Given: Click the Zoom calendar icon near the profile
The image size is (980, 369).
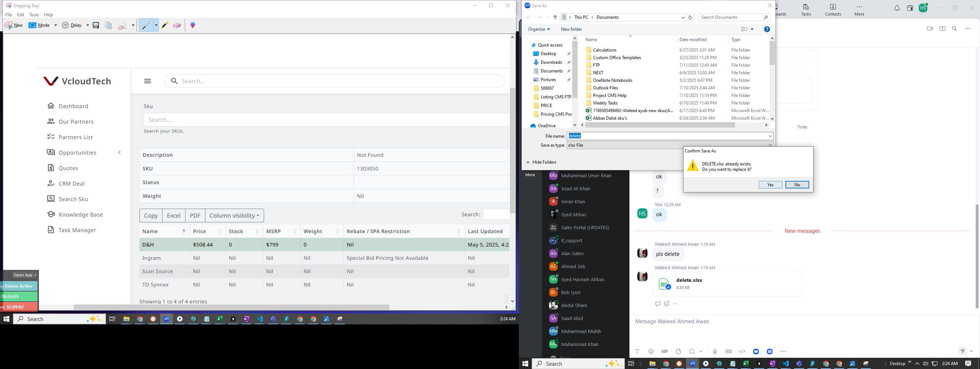Looking at the screenshot, I should point(910,8).
